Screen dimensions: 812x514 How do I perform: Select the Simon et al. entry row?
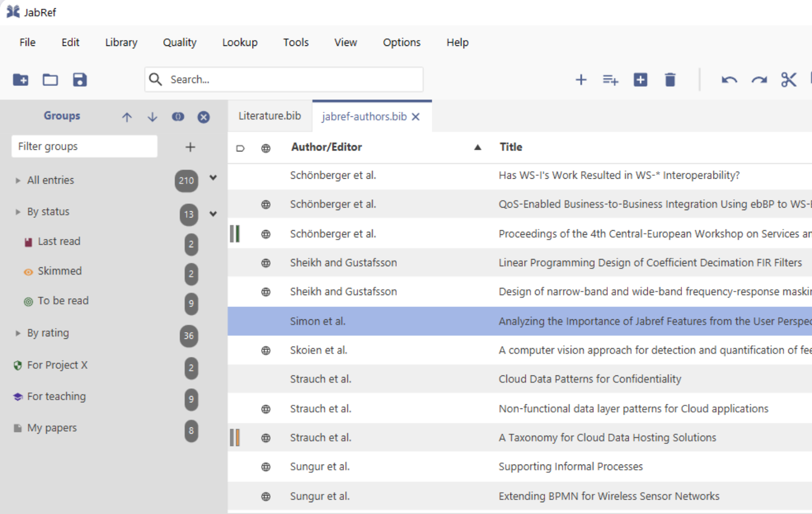tap(520, 321)
